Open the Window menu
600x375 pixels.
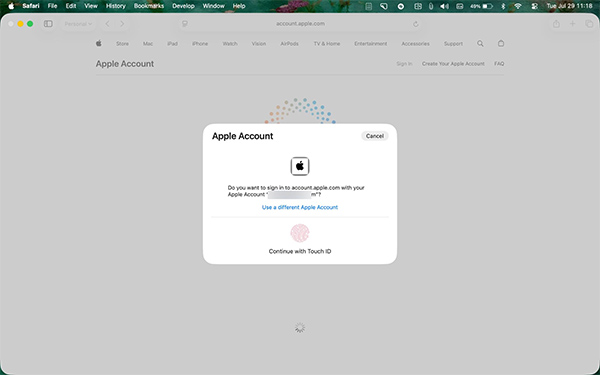(214, 6)
